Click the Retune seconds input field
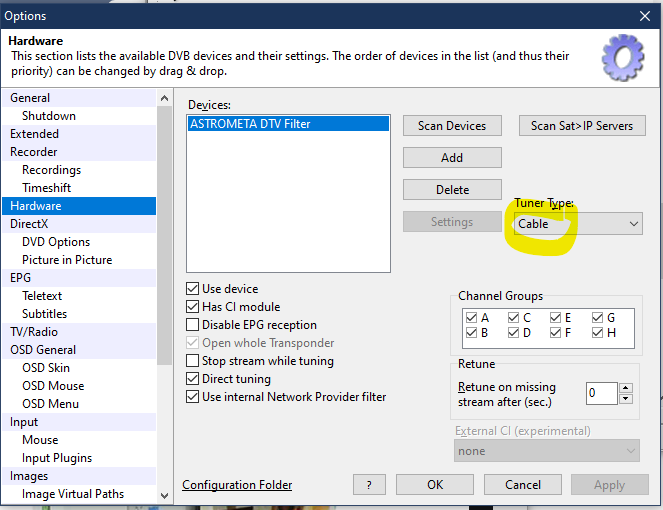Screen dimensions: 663x510 [601, 393]
